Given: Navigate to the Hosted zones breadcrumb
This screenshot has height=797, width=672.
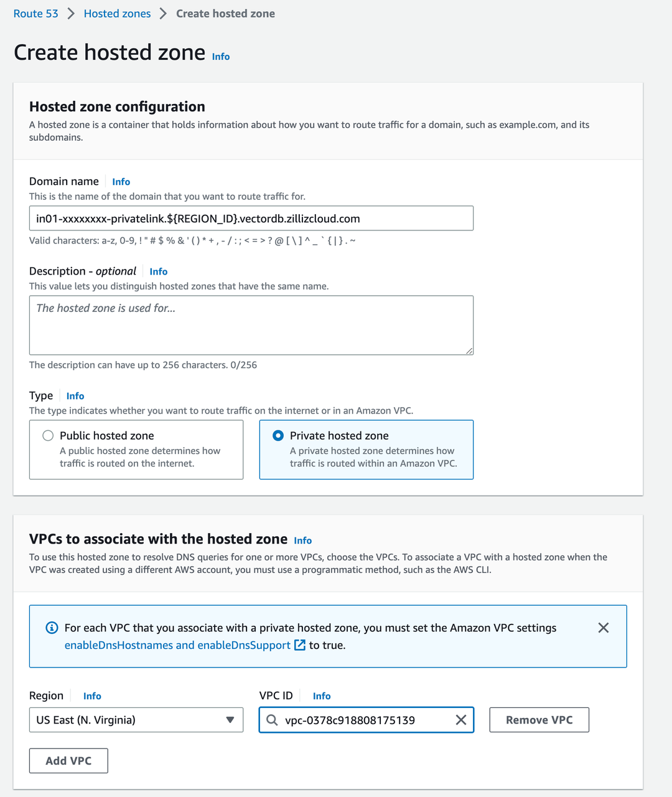Looking at the screenshot, I should point(117,14).
